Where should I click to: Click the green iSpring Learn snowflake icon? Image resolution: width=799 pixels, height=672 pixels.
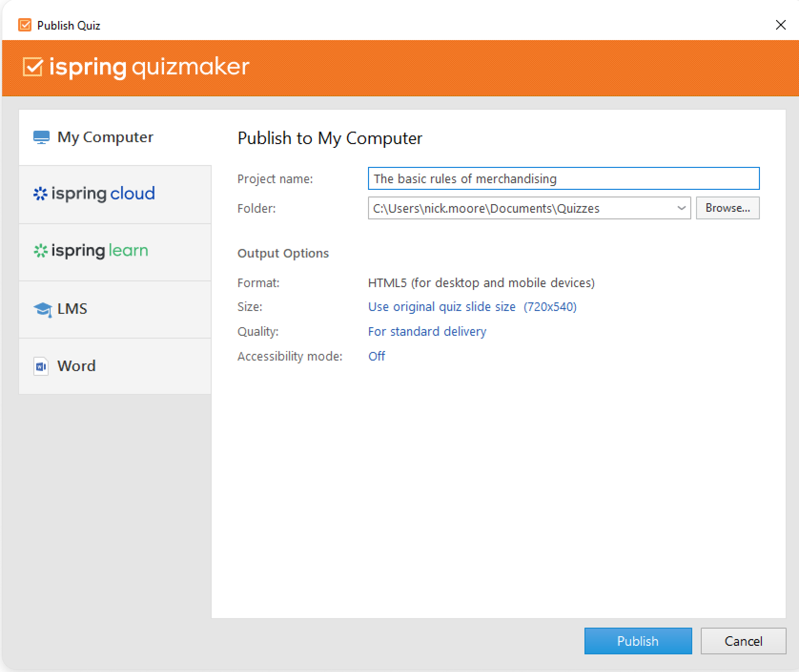point(40,251)
